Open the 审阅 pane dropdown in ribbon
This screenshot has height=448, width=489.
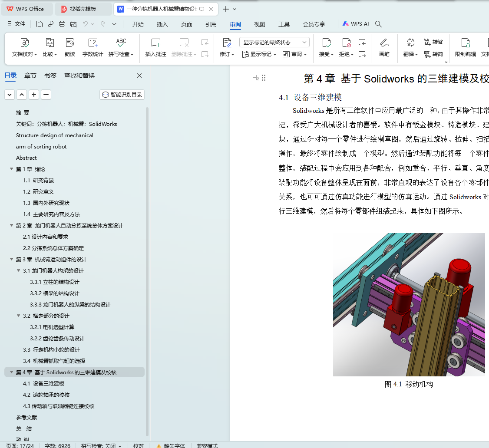point(295,54)
